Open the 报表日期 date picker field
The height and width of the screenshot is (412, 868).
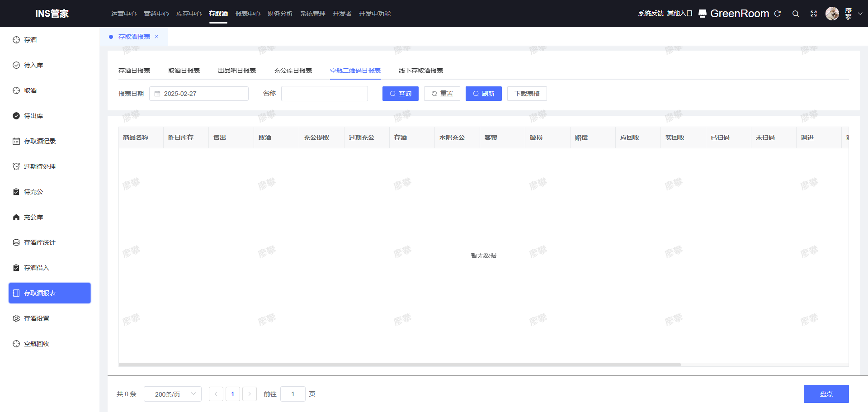[199, 94]
